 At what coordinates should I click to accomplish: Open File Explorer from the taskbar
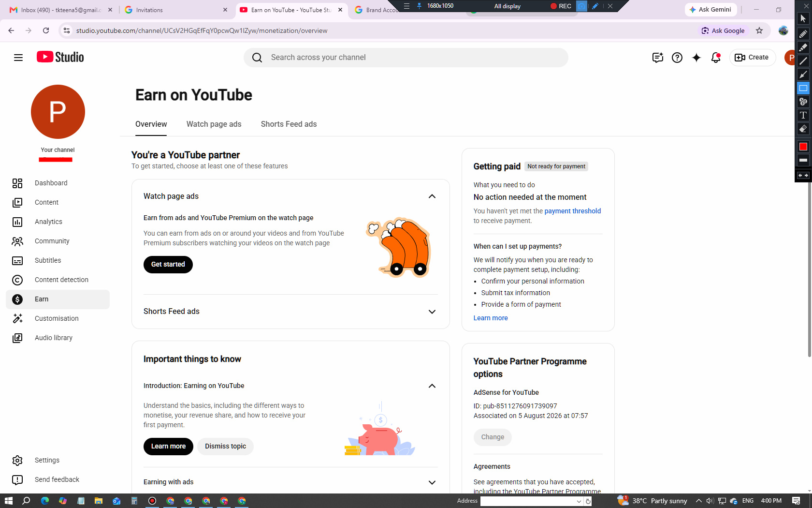coord(99,501)
